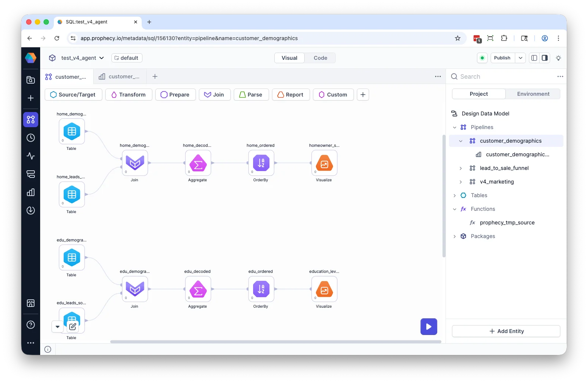Open the Join gem menu

point(214,95)
